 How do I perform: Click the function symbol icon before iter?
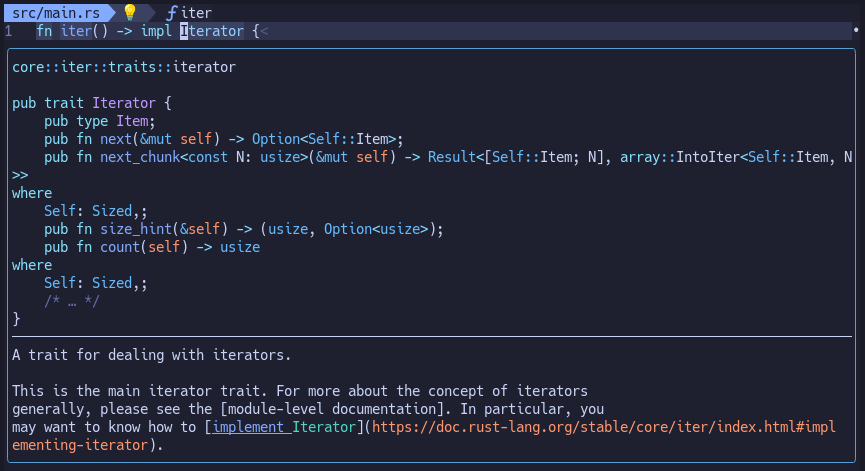click(x=172, y=13)
